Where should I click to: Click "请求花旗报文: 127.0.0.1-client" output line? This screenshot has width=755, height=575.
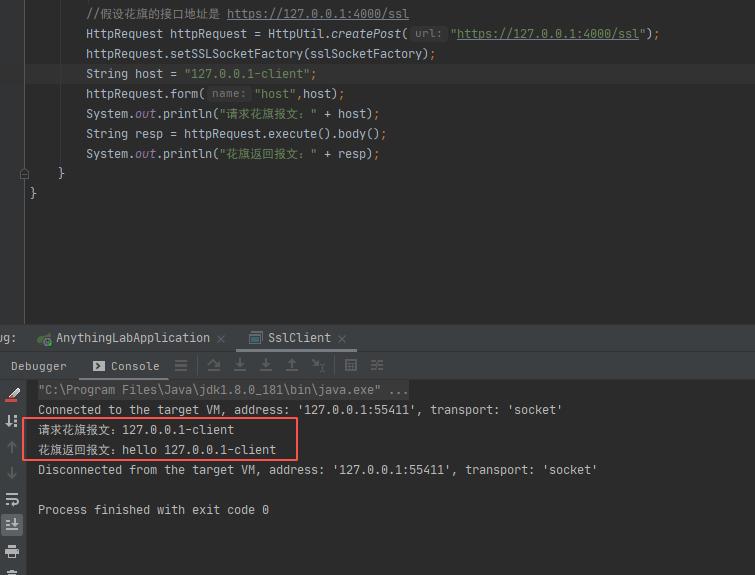click(x=136, y=430)
